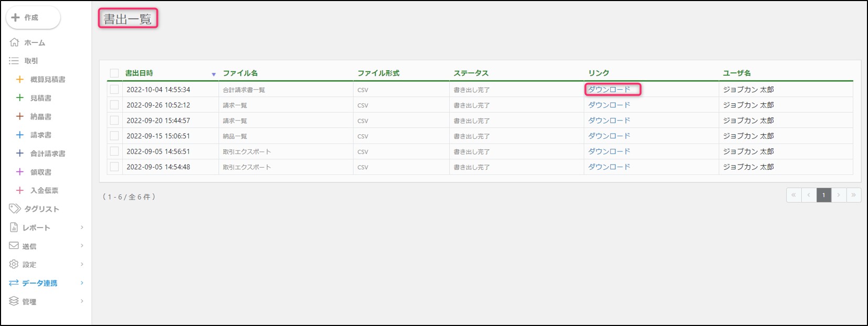Viewport: 868px width, 326px height.
Task: Click the plus icon next to 概算見積書
Action: (20, 79)
